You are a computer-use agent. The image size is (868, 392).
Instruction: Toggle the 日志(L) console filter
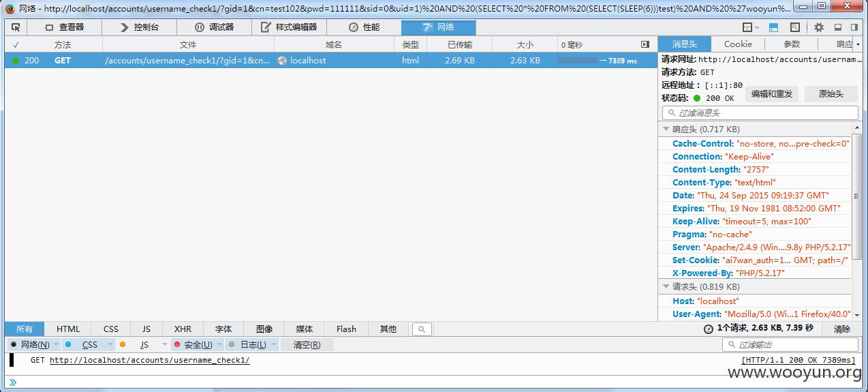pos(248,345)
